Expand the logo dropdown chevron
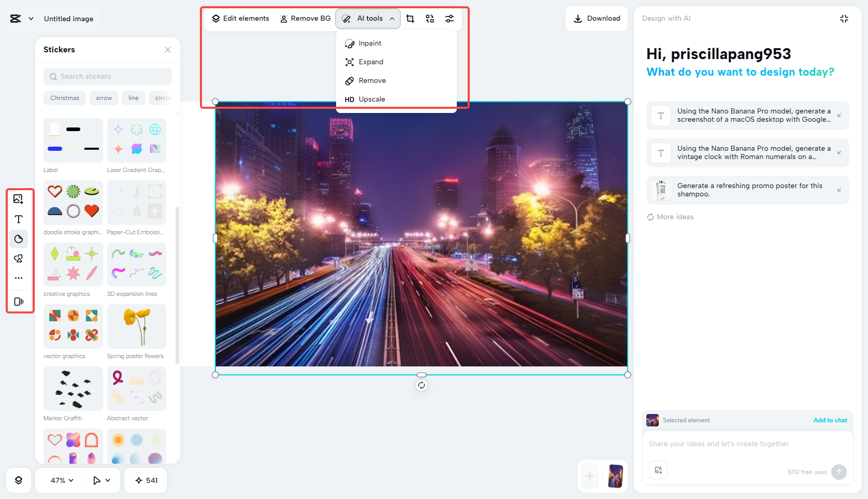This screenshot has height=499, width=868. 31,19
